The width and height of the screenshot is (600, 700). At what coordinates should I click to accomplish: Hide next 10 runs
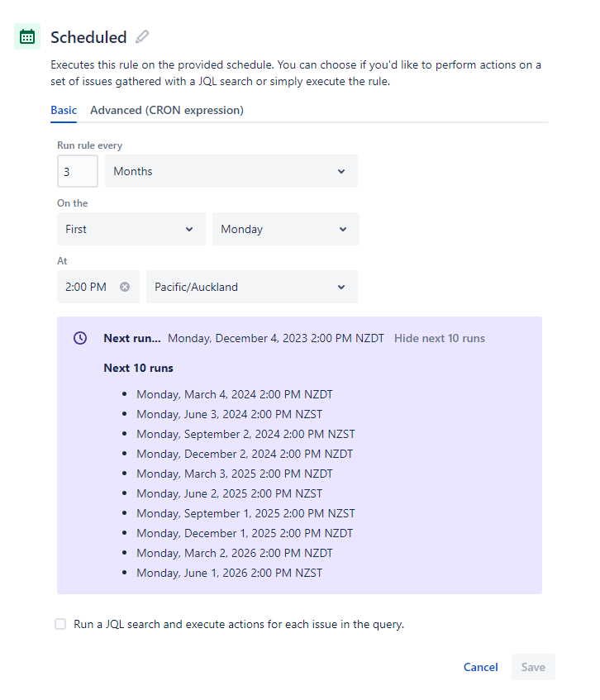pyautogui.click(x=439, y=338)
